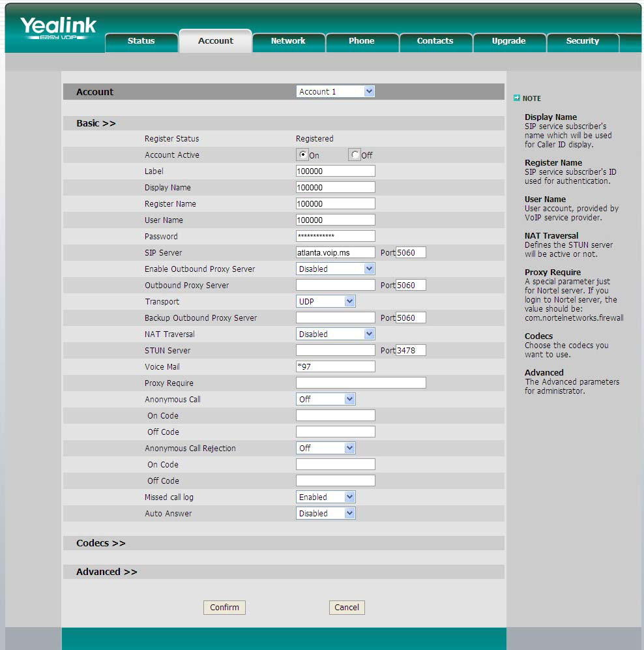Select the Account tab

[x=216, y=40]
